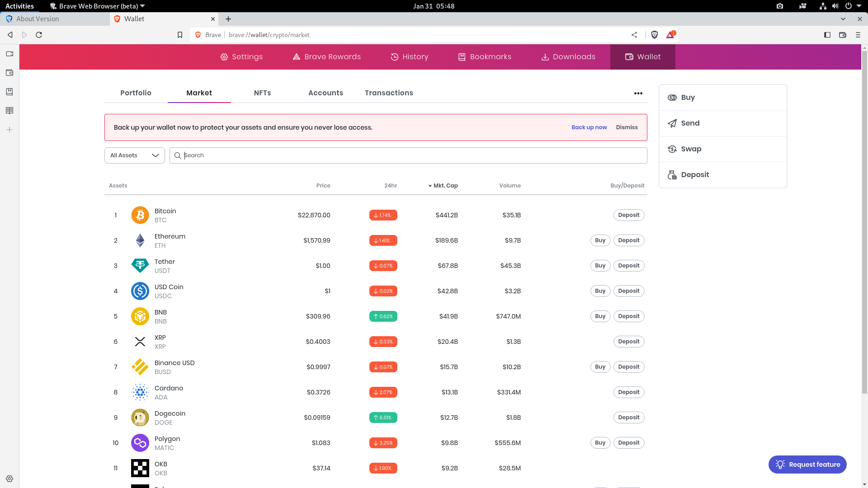The width and height of the screenshot is (868, 488).
Task: Switch to the NFTs tab
Action: [262, 93]
